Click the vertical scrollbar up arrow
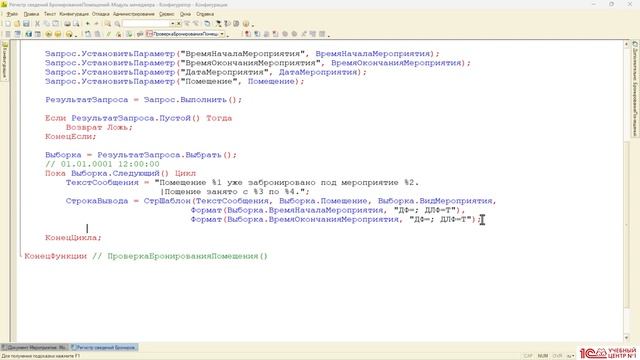640x360 pixels. click(x=627, y=44)
